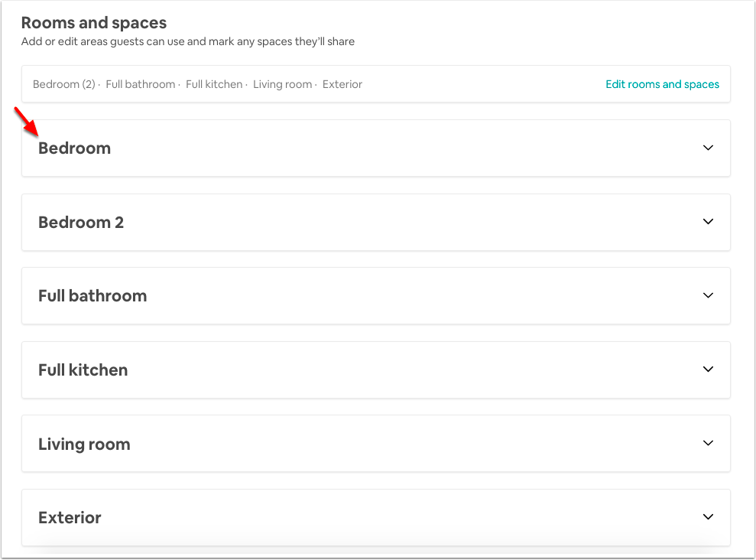Viewport: 756px width, 560px height.
Task: Expand the Exterior heading
Action: point(70,518)
